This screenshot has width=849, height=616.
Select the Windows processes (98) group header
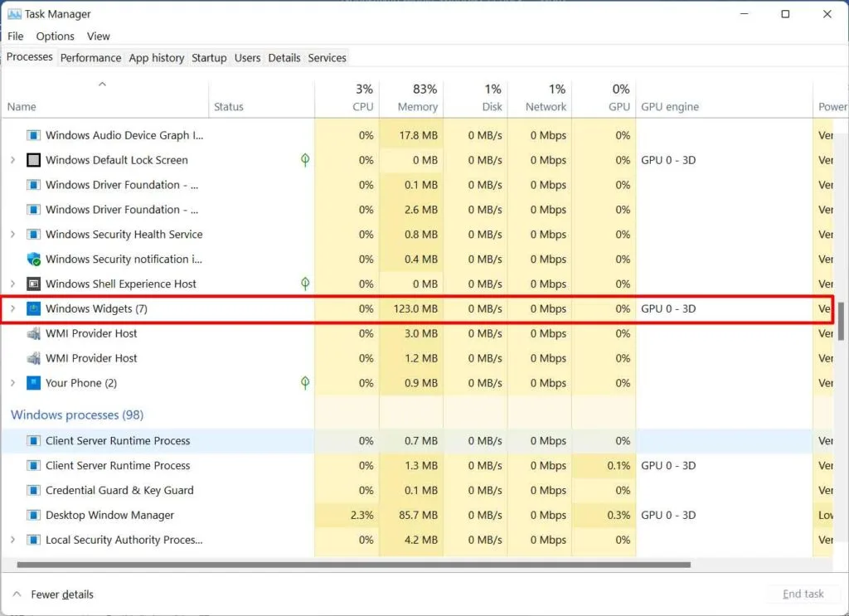point(77,415)
